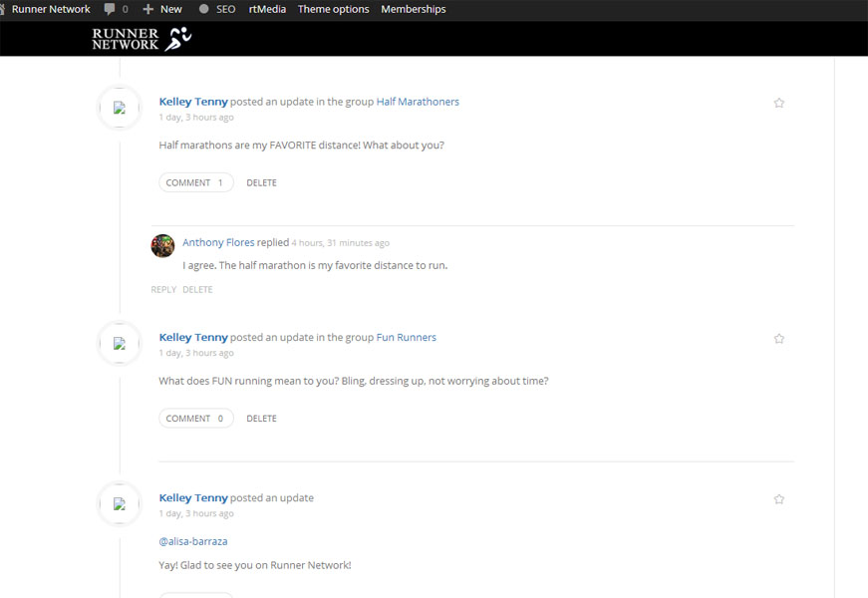
Task: Click Kelley Tenny's avatar on Half Marathoners post
Action: click(x=120, y=109)
